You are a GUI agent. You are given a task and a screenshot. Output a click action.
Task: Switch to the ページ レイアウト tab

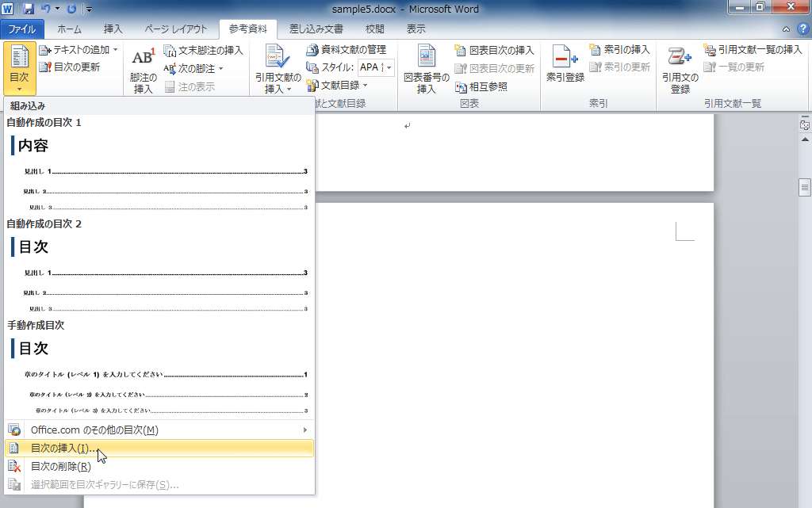[x=175, y=29]
